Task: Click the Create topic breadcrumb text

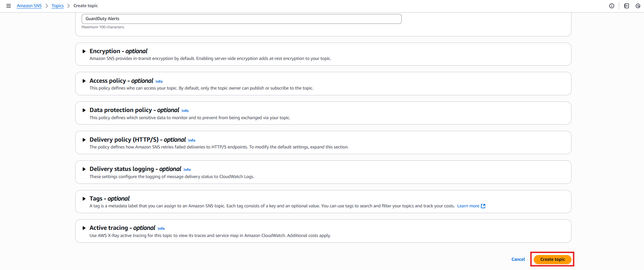Action: pyautogui.click(x=86, y=6)
